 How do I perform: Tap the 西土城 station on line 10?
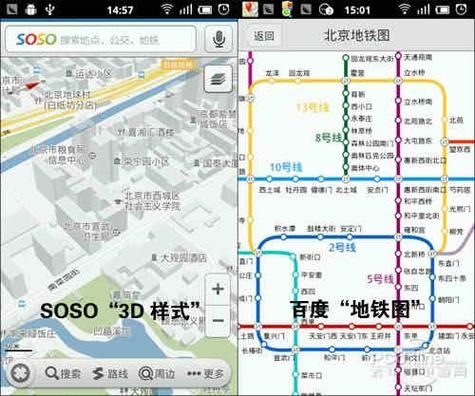(270, 179)
